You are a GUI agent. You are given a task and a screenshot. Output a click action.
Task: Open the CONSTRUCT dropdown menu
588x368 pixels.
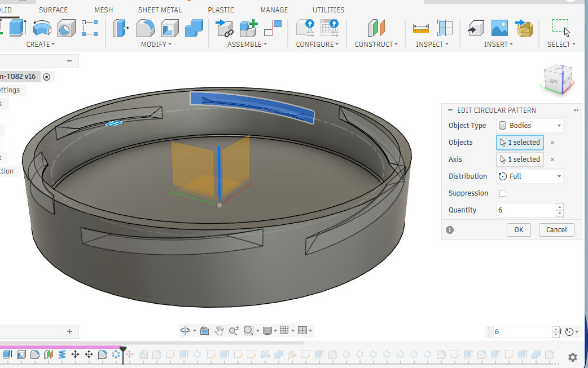(376, 44)
